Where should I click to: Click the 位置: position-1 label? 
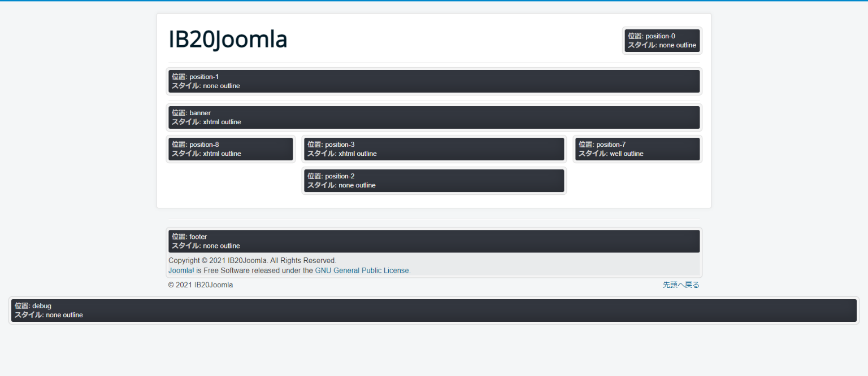[x=195, y=77]
